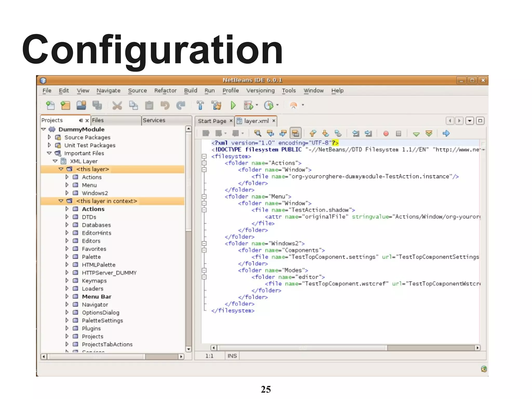The width and height of the screenshot is (532, 399).
Task: Click show opened documents list button
Action: (x=470, y=121)
